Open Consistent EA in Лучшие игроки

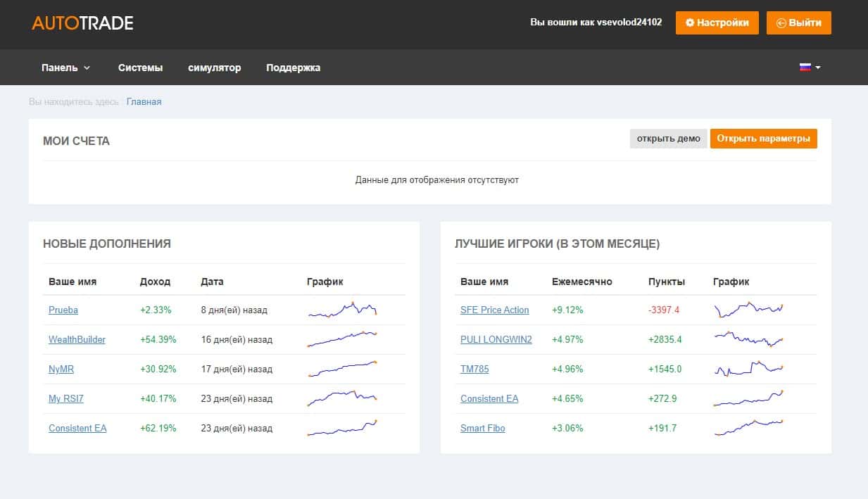click(489, 398)
